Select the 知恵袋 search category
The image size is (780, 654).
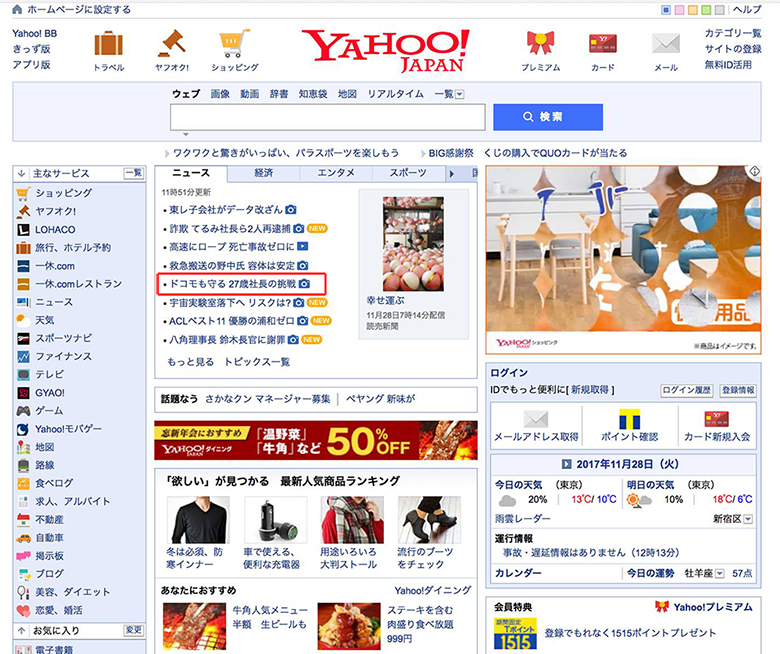(313, 94)
